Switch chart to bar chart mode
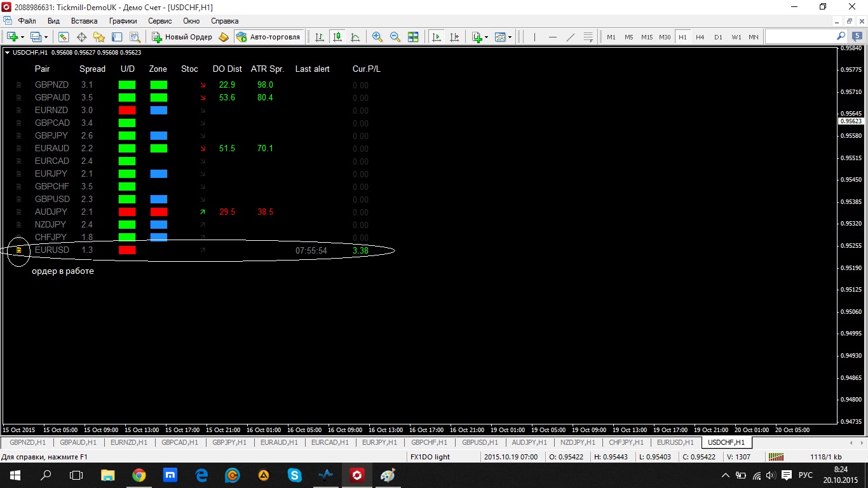Viewport: 868px width, 488px height. pyautogui.click(x=319, y=37)
